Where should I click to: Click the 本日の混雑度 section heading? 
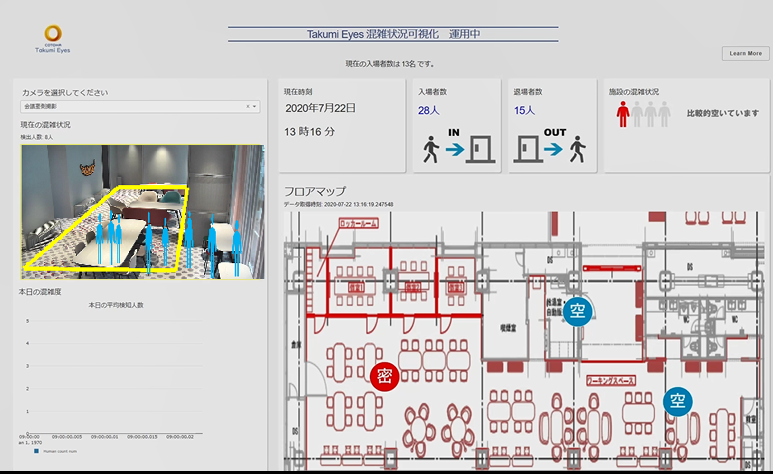point(40,292)
